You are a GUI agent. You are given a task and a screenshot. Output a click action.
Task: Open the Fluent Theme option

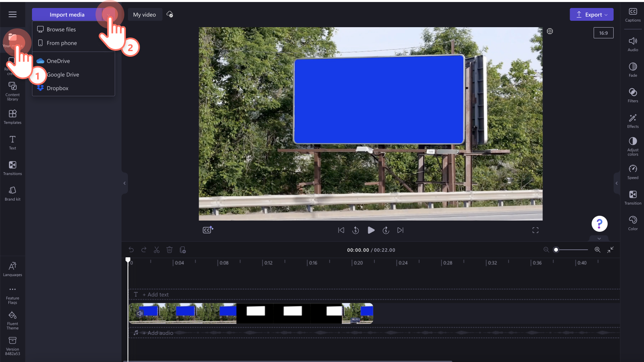[x=12, y=320]
